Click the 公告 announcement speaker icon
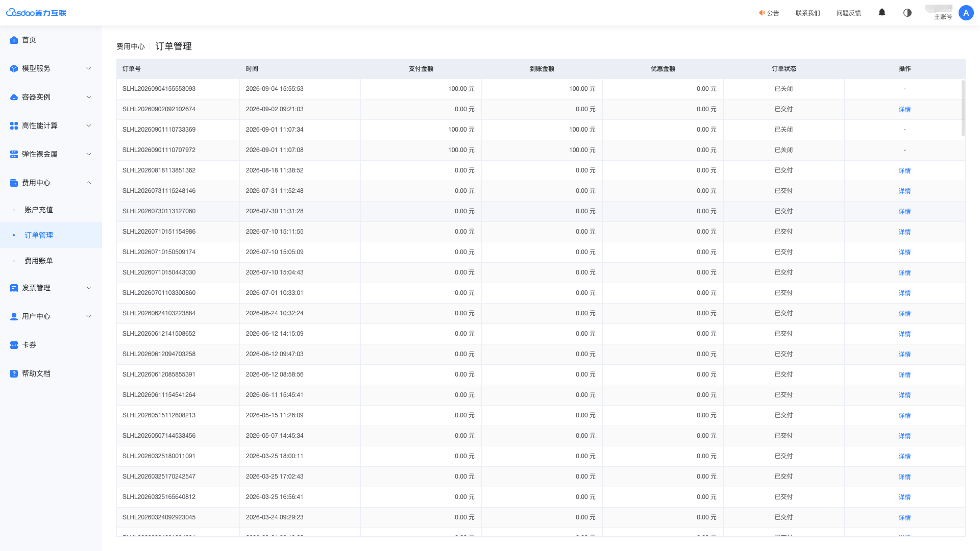This screenshot has height=551, width=980. click(762, 13)
